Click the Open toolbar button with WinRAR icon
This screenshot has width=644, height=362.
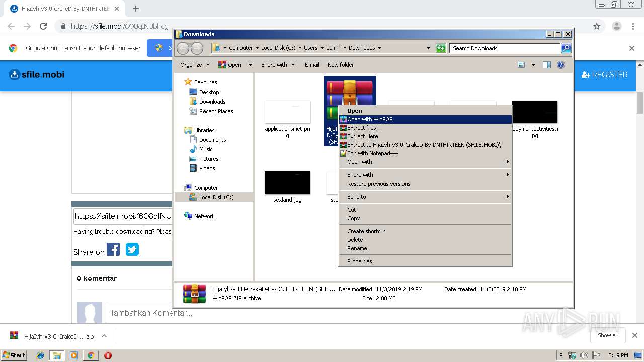tap(230, 65)
